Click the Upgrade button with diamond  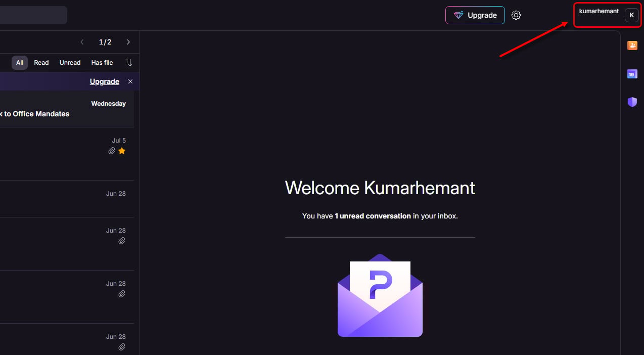pos(475,15)
